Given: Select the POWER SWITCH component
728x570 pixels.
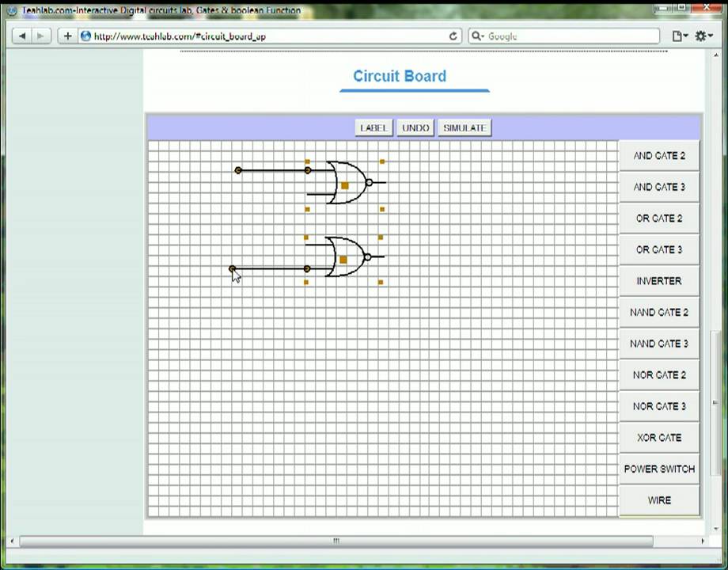Looking at the screenshot, I should (659, 469).
